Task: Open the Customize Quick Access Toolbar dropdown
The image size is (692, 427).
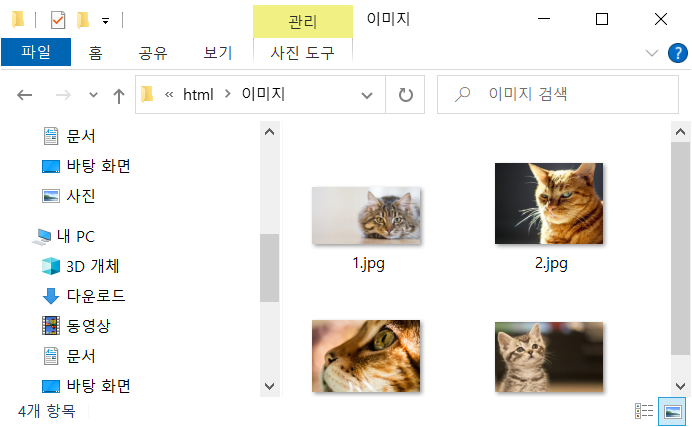Action: 105,21
